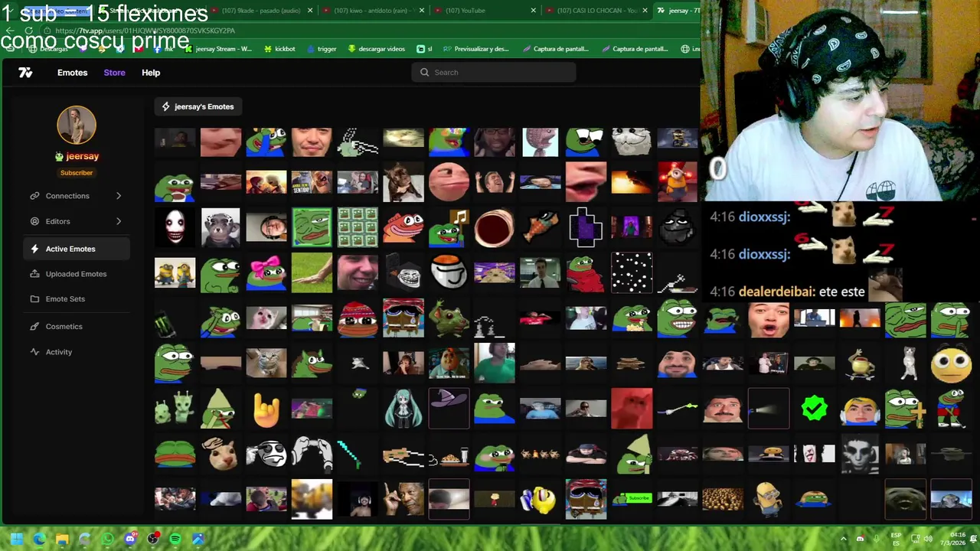The height and width of the screenshot is (551, 980).
Task: Click the jeersay username link
Action: pos(82,156)
